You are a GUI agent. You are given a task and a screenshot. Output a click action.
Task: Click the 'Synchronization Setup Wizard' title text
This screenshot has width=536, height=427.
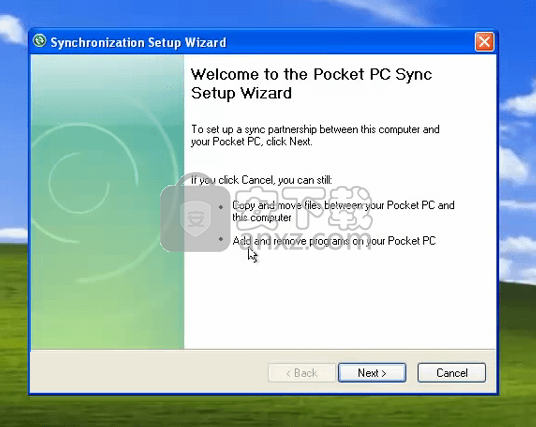[138, 43]
